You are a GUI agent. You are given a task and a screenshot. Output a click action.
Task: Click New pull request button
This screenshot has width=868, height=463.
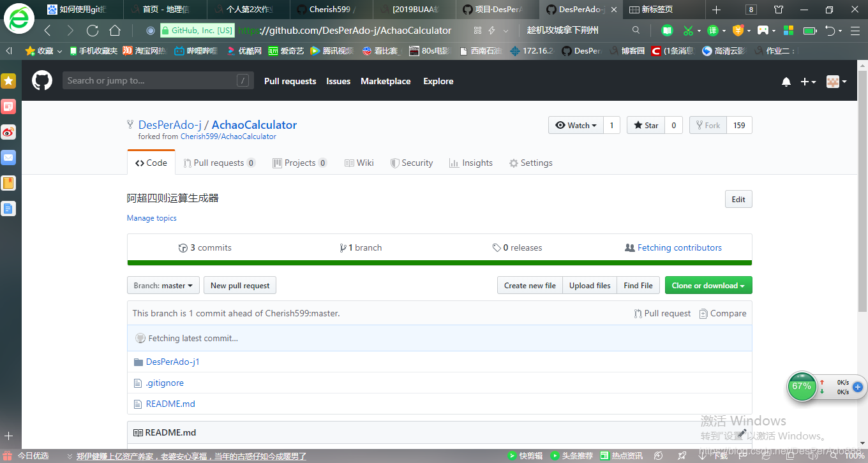(x=240, y=285)
